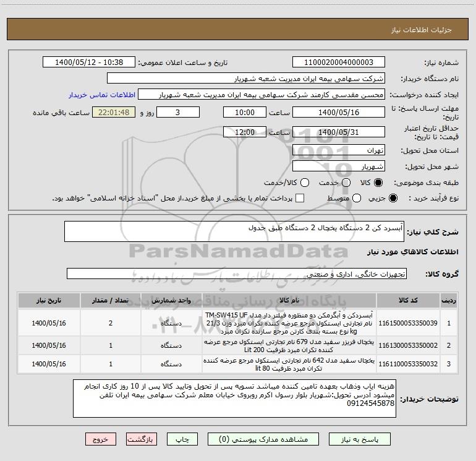Select the کالا/خدمت radio option
The image size is (476, 461).
click(305, 183)
